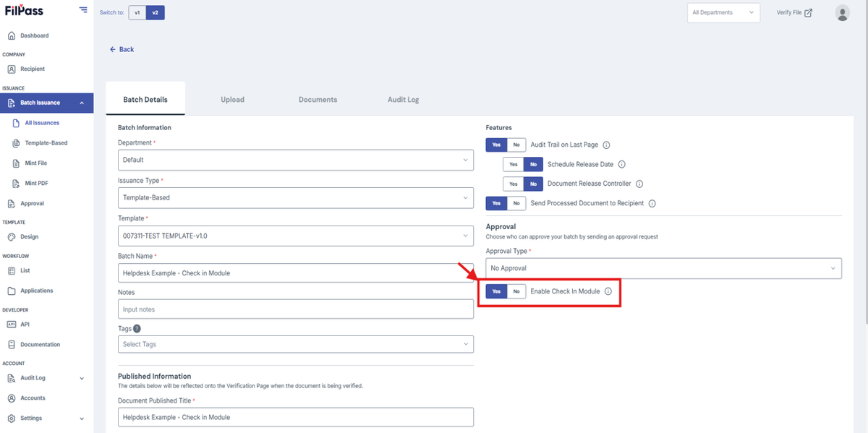868x433 pixels.
Task: Expand the All Departments selector
Action: tap(723, 12)
